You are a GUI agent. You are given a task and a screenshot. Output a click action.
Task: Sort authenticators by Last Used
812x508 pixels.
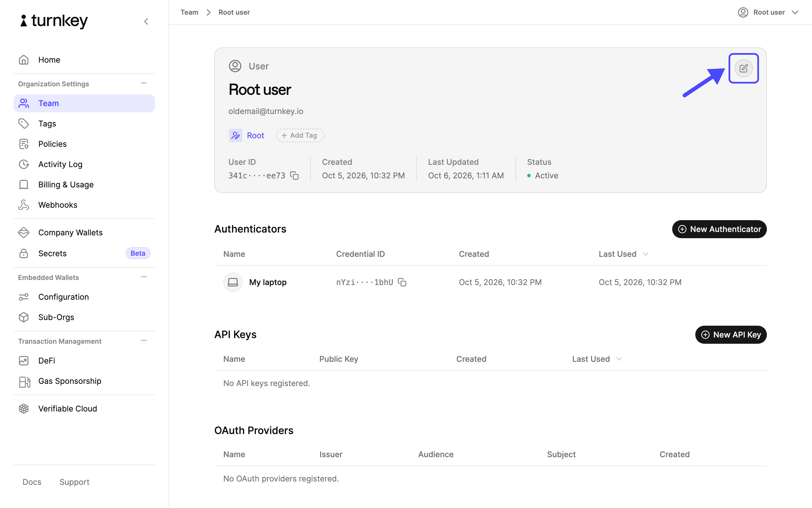click(623, 254)
